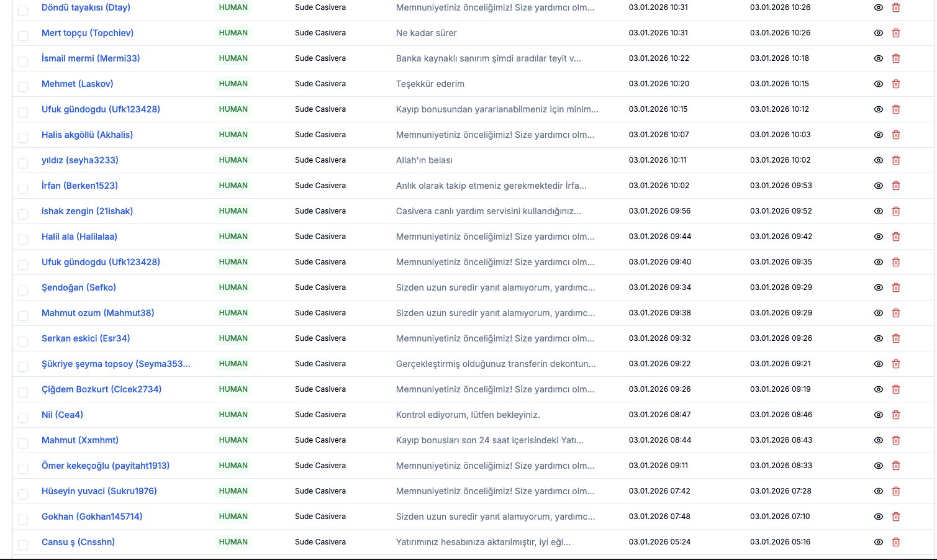Tick checkbox for Döndü tayakısı (Dtay) row
Screen dimensions: 937x560
(23, 10)
